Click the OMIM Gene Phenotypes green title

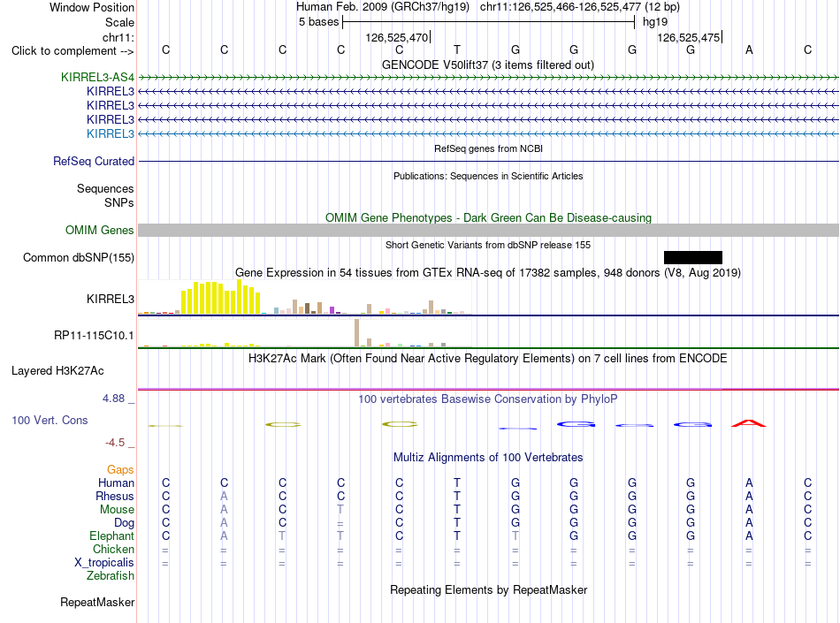click(x=489, y=218)
